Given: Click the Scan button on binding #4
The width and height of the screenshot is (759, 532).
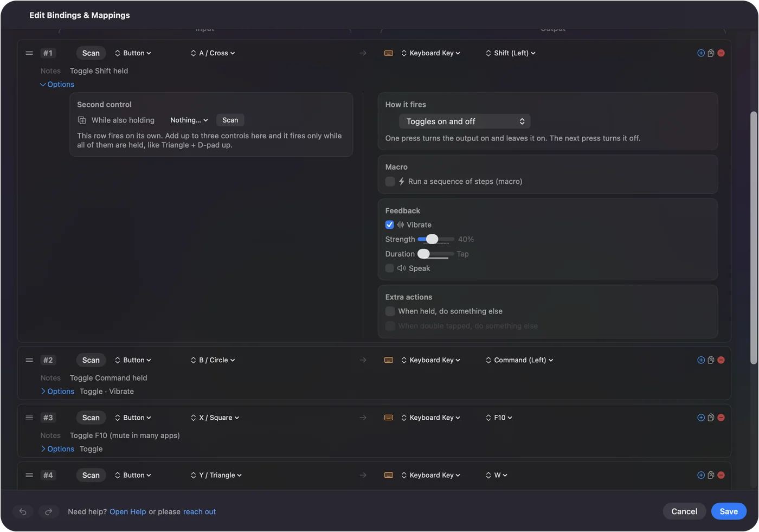Looking at the screenshot, I should click(x=91, y=475).
